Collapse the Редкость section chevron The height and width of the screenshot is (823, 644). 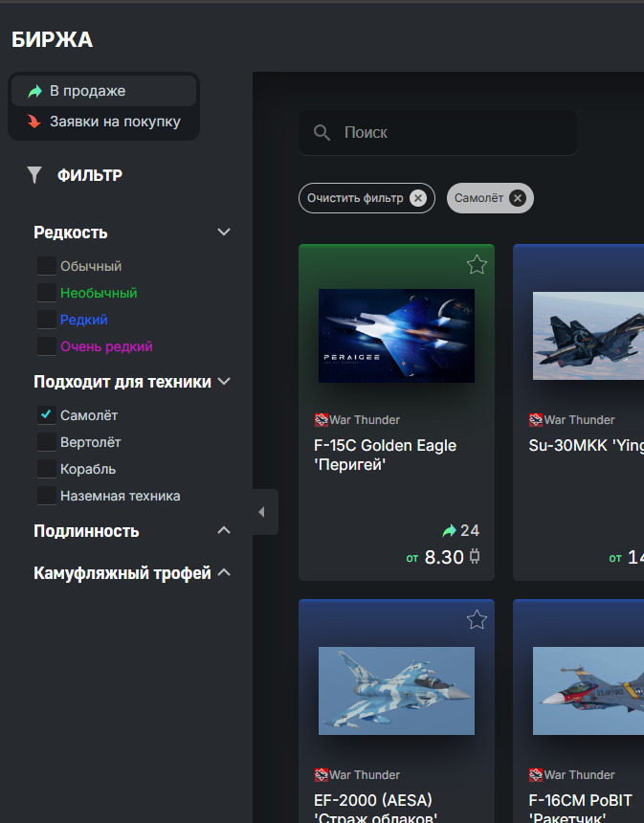(224, 232)
